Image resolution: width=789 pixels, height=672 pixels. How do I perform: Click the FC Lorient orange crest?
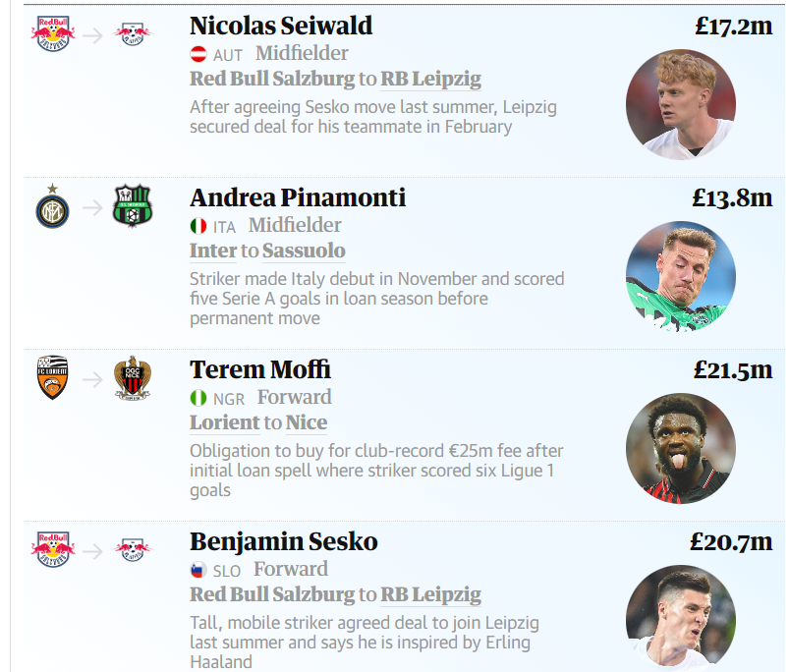[x=52, y=377]
